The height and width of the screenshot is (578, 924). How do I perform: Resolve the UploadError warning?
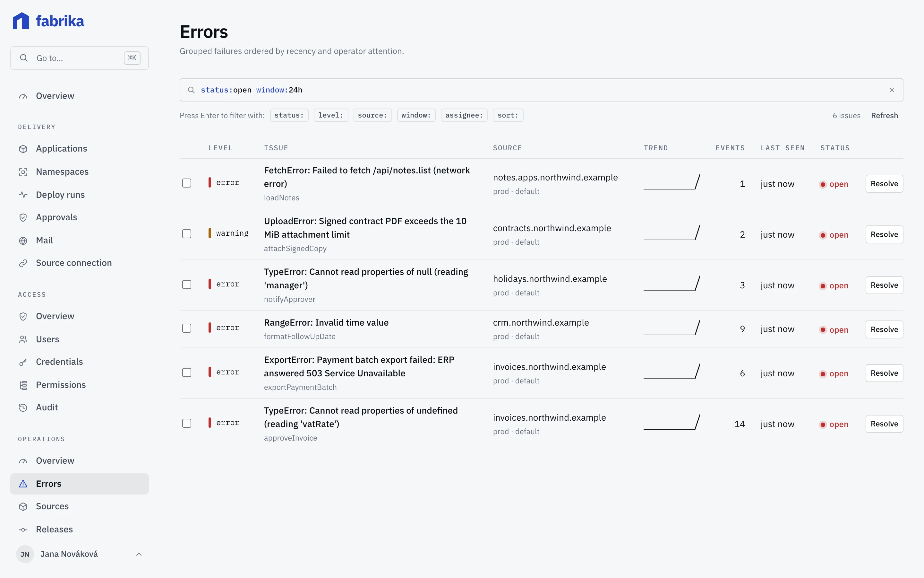pos(884,234)
